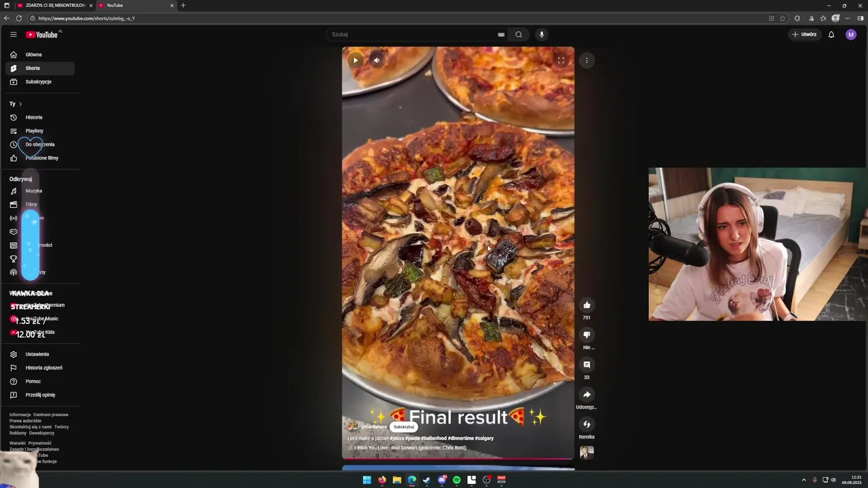This screenshot has width=868, height=488.
Task: Dislike the Short with thumbs down
Action: [587, 335]
